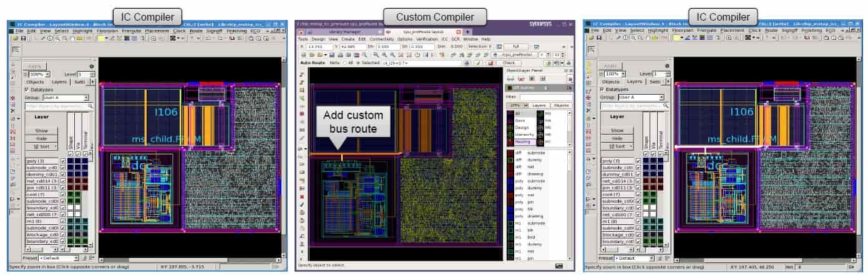Click the Show button in right IC Compiler
The height and width of the screenshot is (276, 868).
(617, 130)
